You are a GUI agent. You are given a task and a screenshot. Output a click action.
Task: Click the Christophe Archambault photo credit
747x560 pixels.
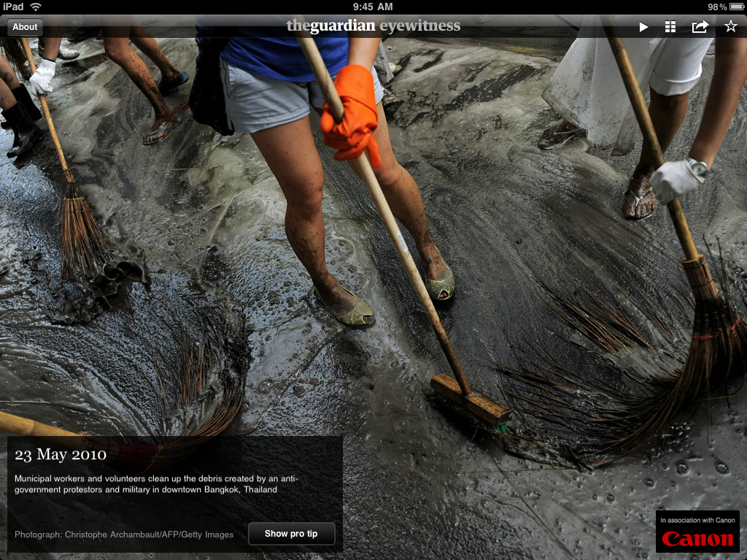point(124,534)
